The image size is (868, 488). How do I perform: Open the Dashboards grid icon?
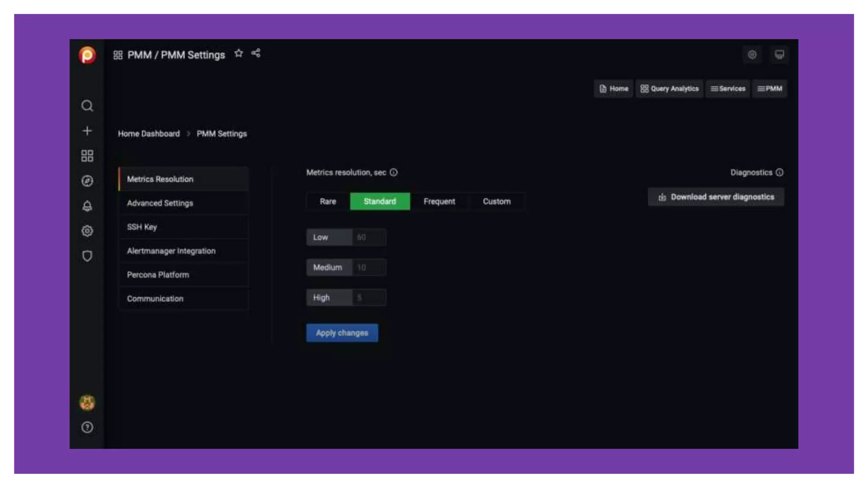(87, 156)
